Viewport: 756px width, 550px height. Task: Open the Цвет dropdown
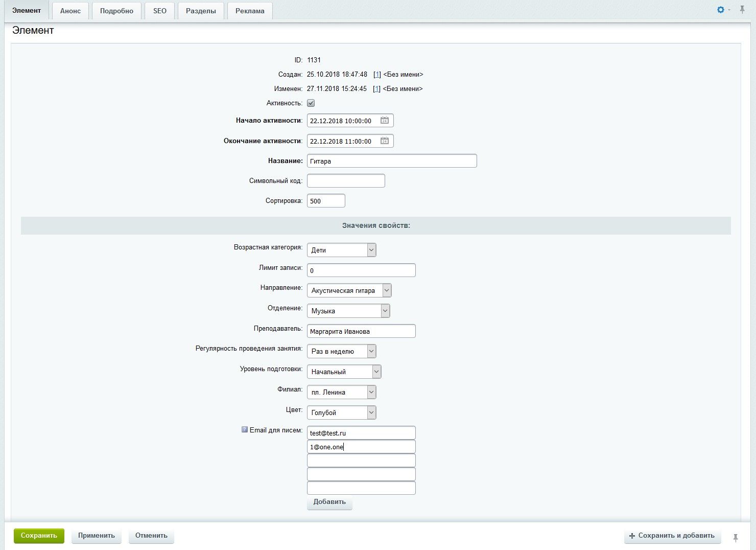[342, 413]
